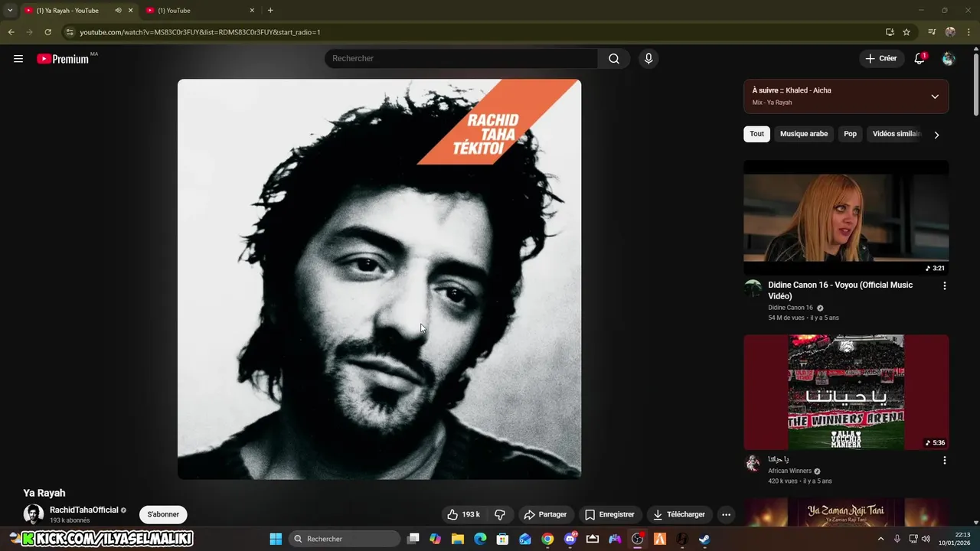Click the browser address bar URL
This screenshot has height=551, width=980.
point(200,32)
